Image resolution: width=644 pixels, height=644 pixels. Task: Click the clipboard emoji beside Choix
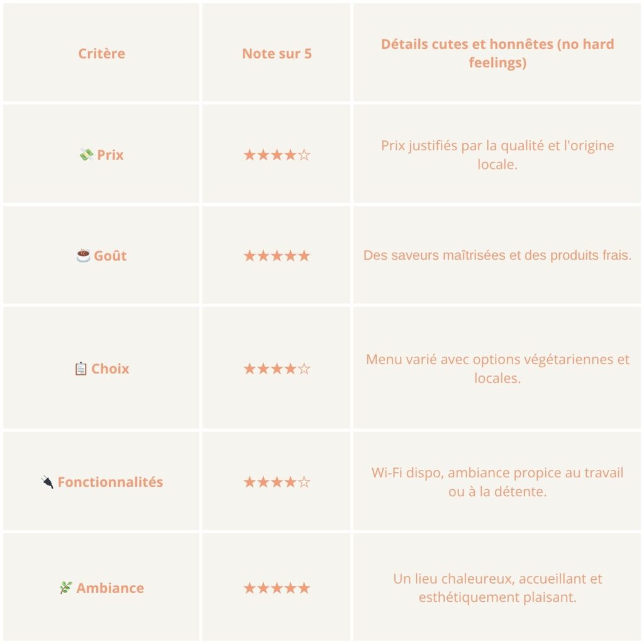81,369
